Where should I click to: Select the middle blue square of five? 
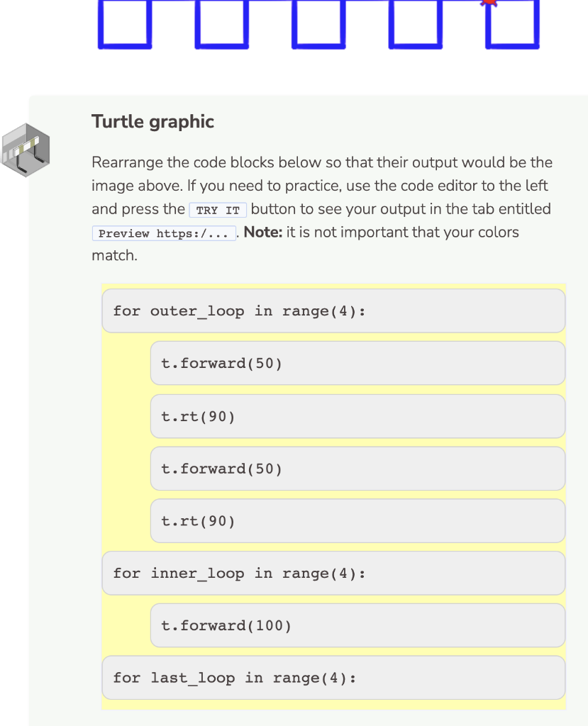[x=318, y=23]
